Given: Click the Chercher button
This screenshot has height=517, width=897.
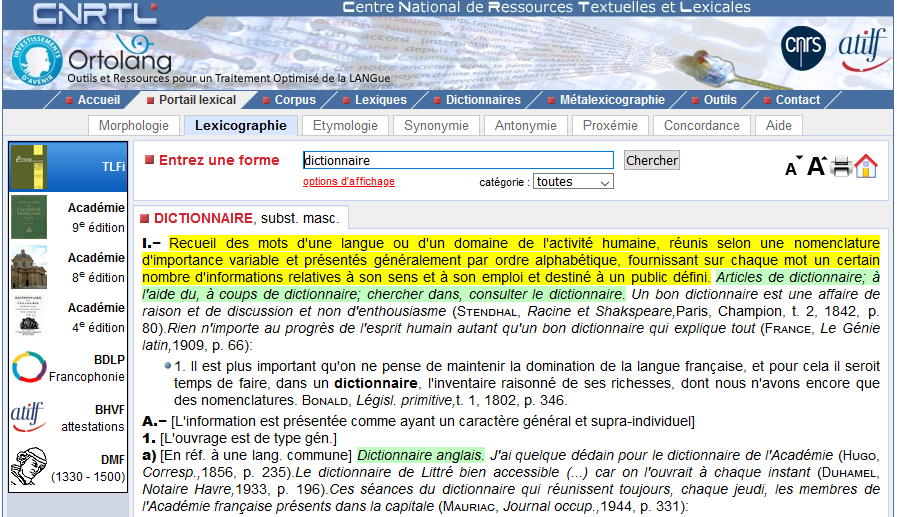Looking at the screenshot, I should pyautogui.click(x=652, y=160).
